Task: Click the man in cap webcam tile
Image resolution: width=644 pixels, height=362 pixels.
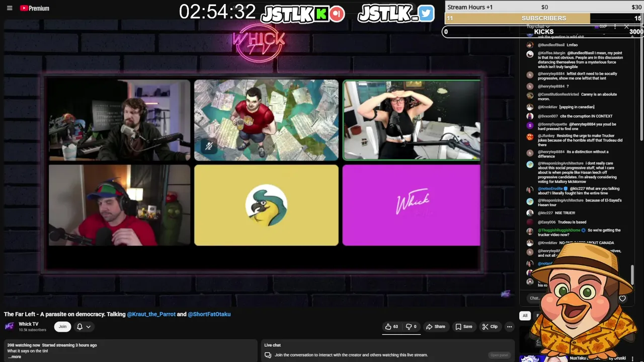Action: 120,205
